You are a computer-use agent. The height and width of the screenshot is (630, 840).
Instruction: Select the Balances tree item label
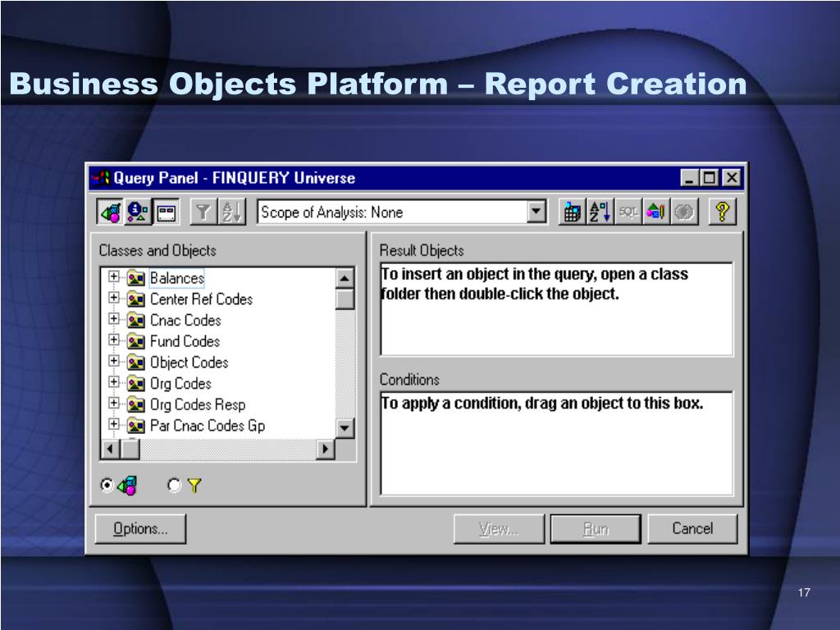pos(177,279)
